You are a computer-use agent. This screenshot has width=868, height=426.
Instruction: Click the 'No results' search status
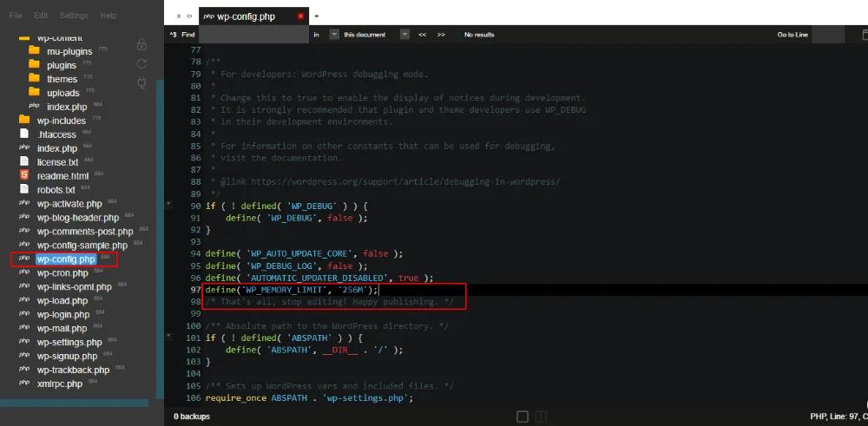479,35
